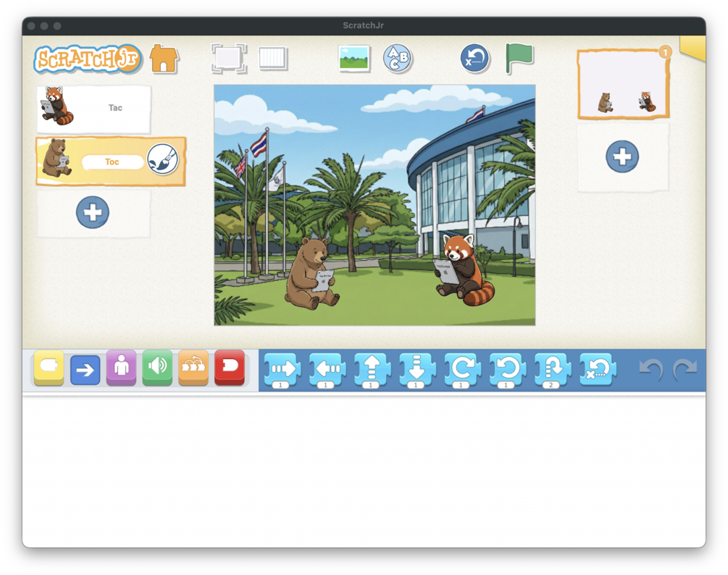Select the Tac red panda character
The image size is (728, 575).
[93, 109]
